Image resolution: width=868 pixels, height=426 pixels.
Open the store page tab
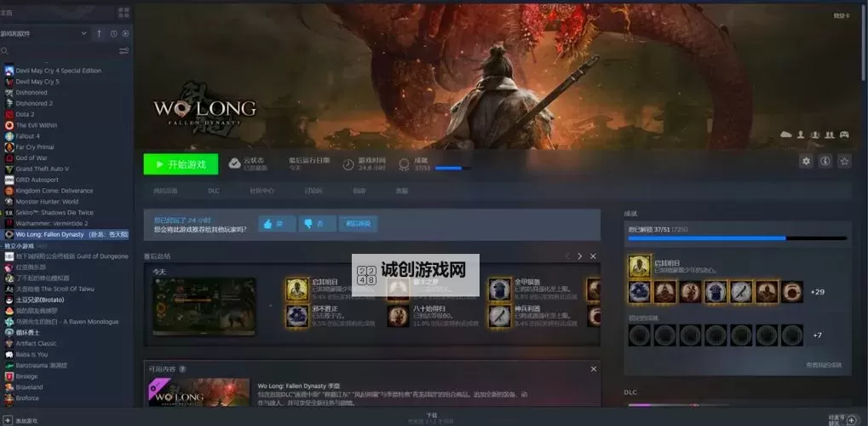[x=165, y=191]
